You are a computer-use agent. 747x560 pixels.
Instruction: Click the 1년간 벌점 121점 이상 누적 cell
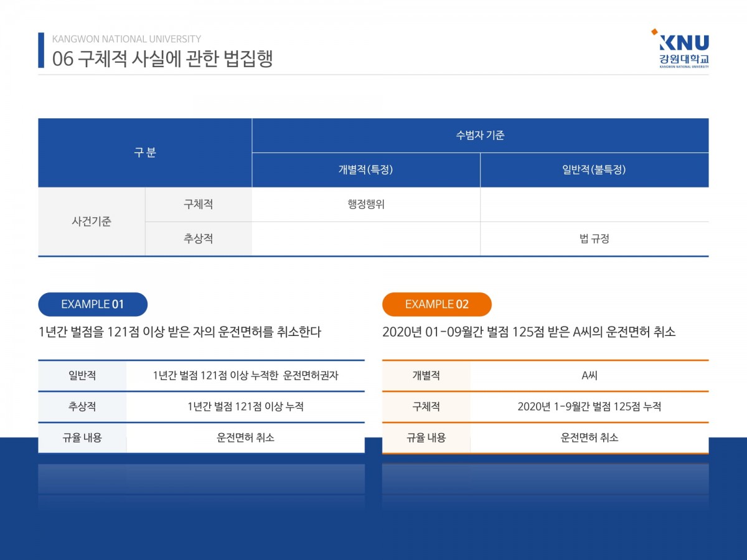pos(245,407)
